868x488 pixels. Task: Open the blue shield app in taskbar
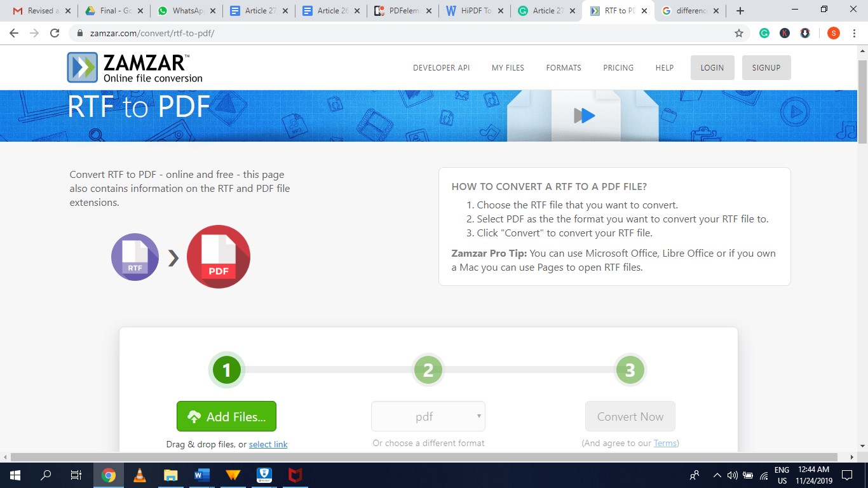(x=264, y=475)
